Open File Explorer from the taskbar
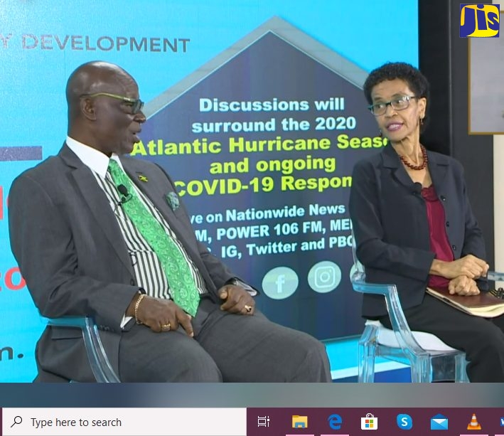 [x=299, y=422]
